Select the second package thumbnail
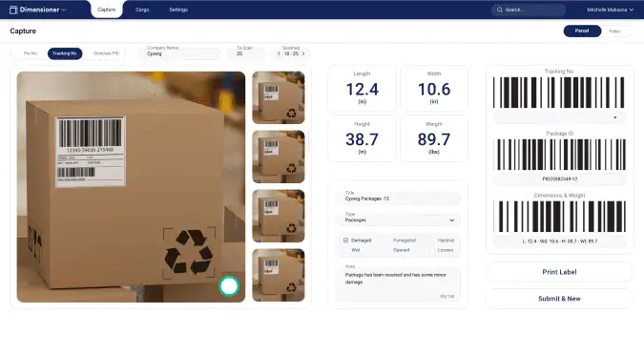Viewport: 644px width, 356px height. (279, 157)
